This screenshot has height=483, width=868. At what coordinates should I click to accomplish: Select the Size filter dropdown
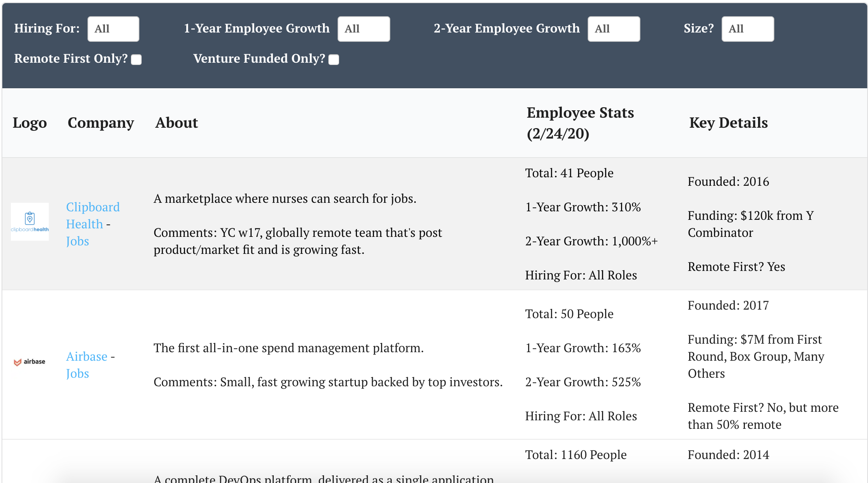(748, 29)
